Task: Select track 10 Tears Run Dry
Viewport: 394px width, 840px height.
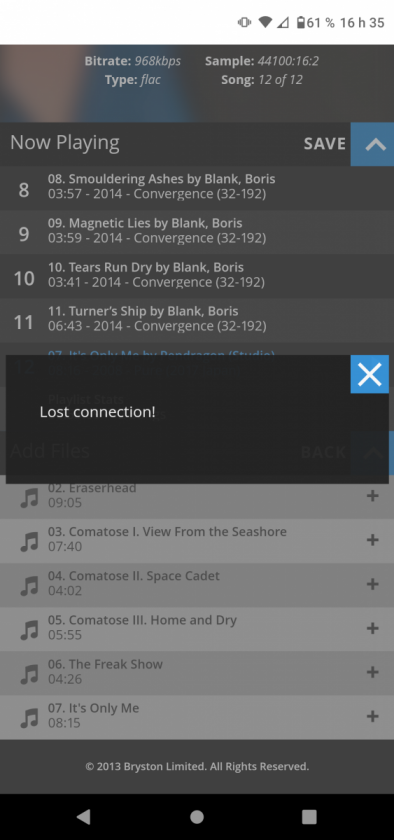Action: point(197,276)
